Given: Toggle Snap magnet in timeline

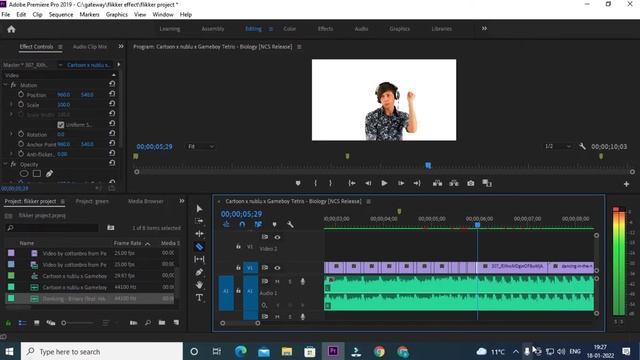Looking at the screenshot, I should (x=242, y=224).
